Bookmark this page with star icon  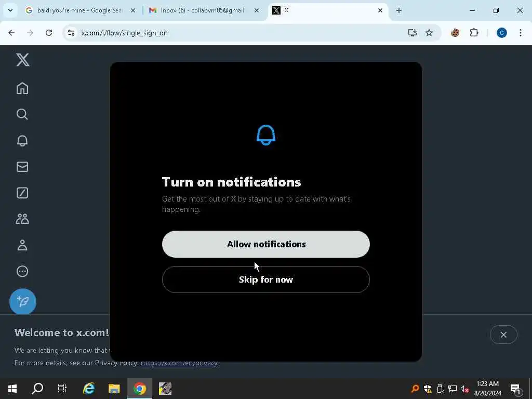coord(429,33)
